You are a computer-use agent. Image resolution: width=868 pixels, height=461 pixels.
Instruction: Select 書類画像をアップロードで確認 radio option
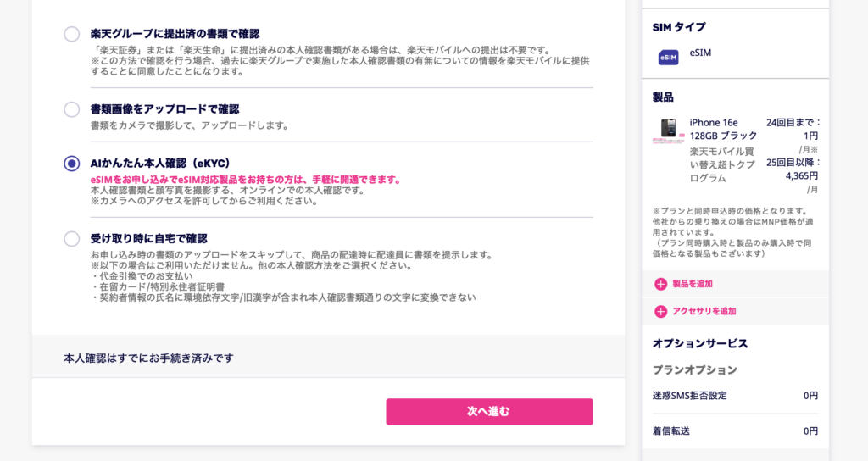(x=72, y=109)
